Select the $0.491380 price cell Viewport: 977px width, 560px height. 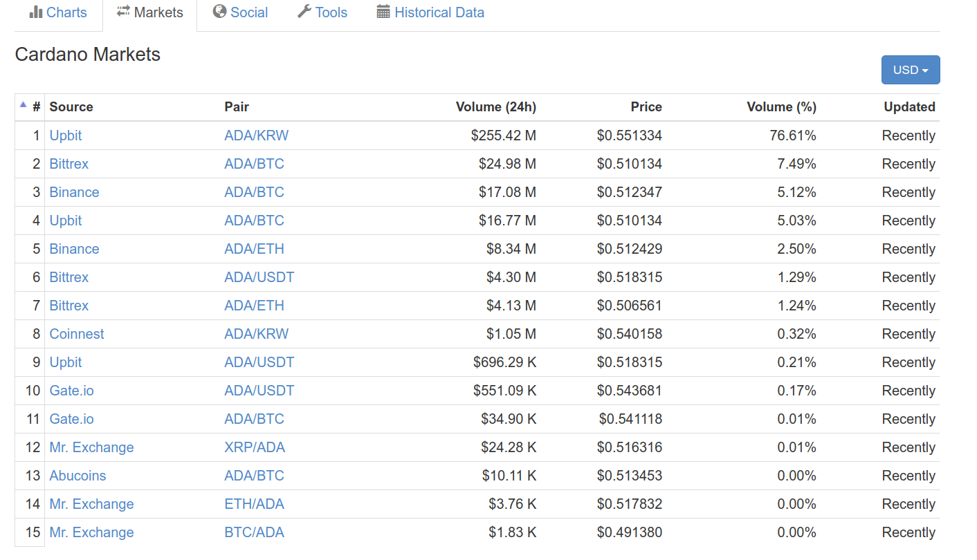(x=630, y=532)
